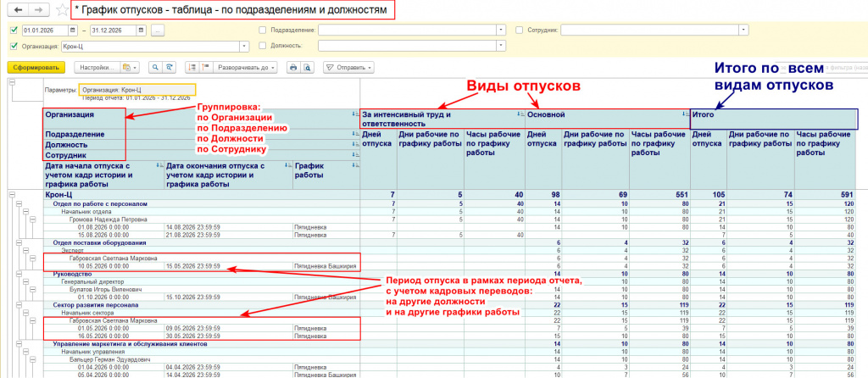The height and width of the screenshot is (378, 868).
Task: Open the Должность dropdown arrow
Action: (502, 46)
